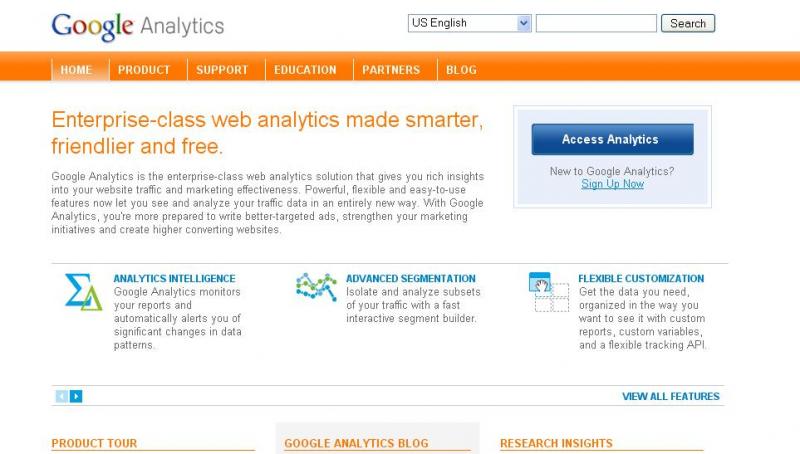Screen dimensions: 800x454
Task: Go to the Partners tab
Action: (391, 70)
